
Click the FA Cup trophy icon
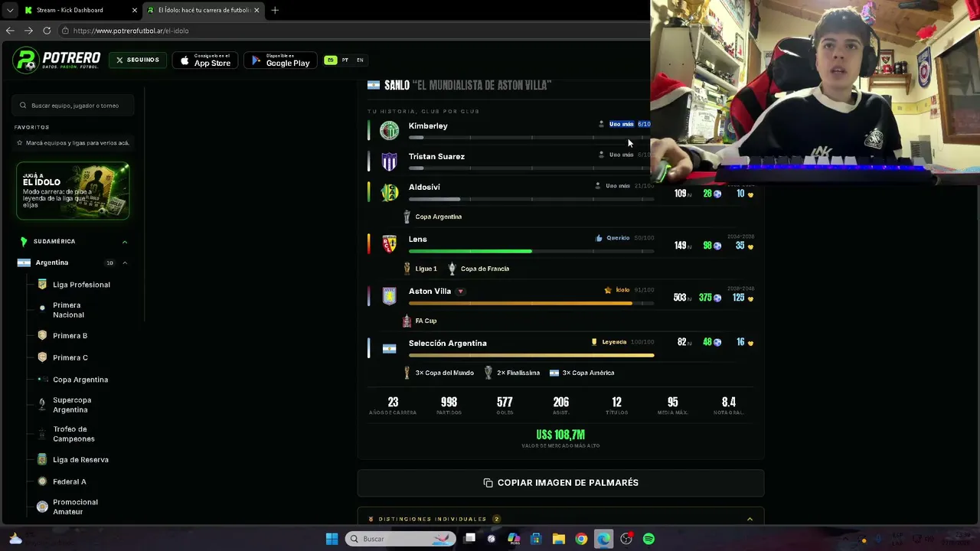click(x=407, y=321)
